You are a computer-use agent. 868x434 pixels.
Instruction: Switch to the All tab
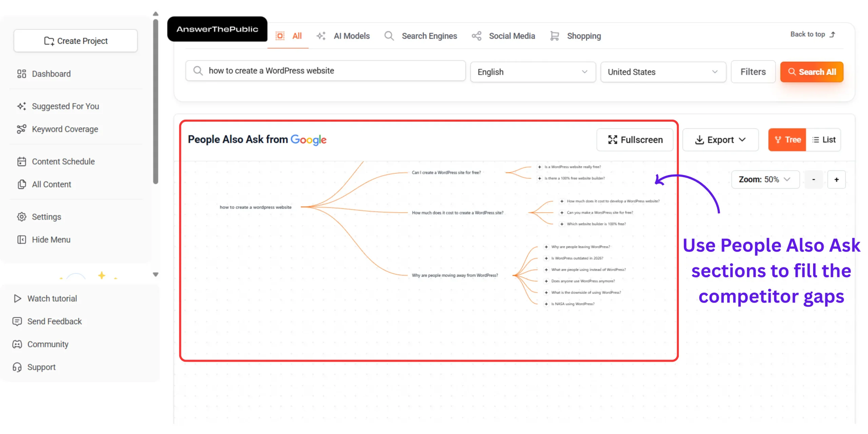tap(289, 36)
